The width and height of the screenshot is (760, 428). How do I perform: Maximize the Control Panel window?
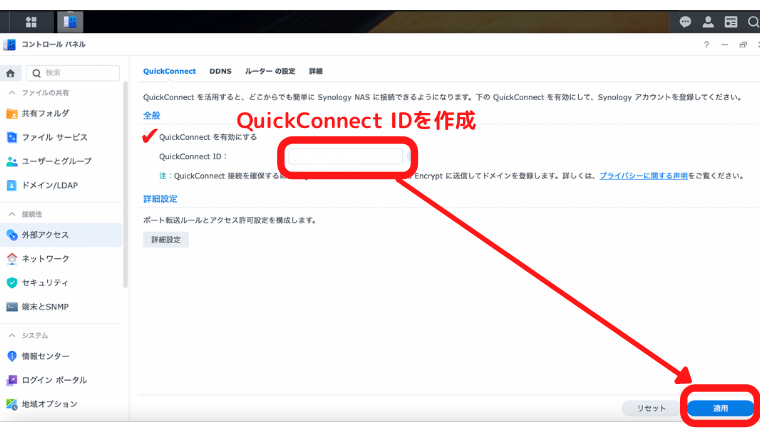point(743,45)
